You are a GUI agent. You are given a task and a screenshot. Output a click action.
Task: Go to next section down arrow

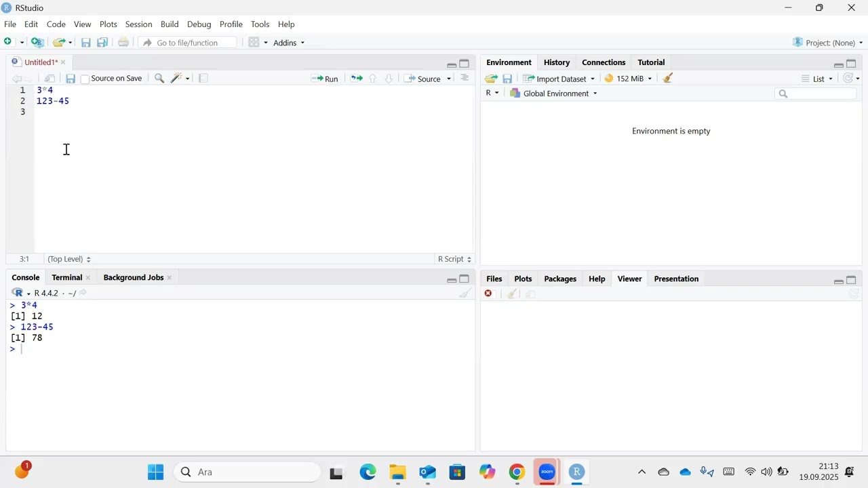pyautogui.click(x=389, y=79)
